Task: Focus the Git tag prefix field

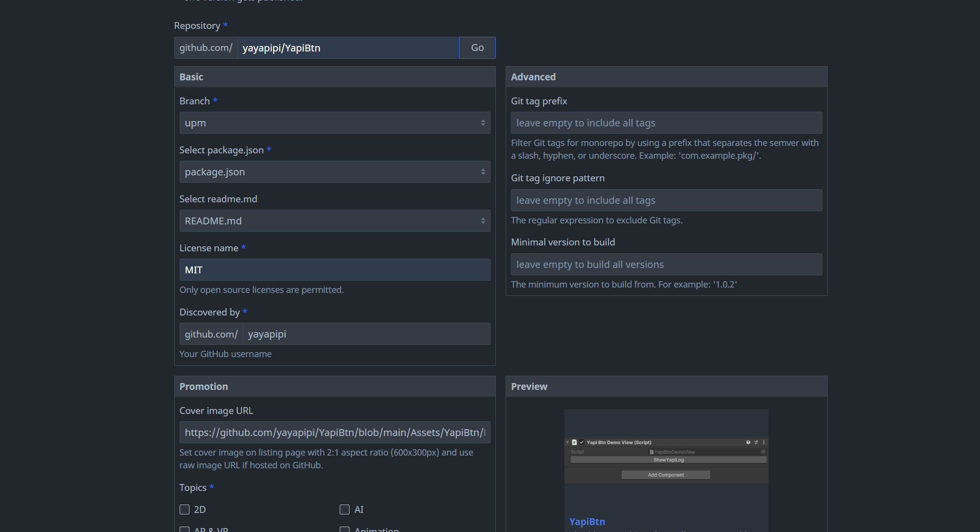Action: [666, 123]
